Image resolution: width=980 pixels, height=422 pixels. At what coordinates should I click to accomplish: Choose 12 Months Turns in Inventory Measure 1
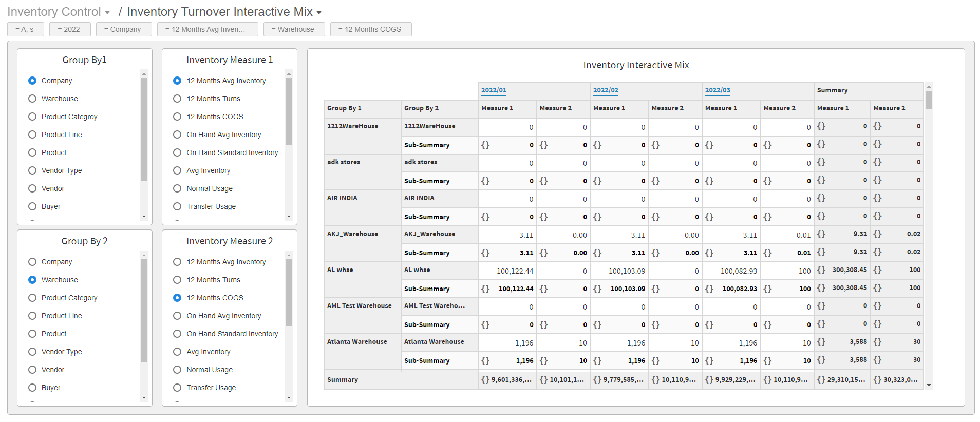177,99
